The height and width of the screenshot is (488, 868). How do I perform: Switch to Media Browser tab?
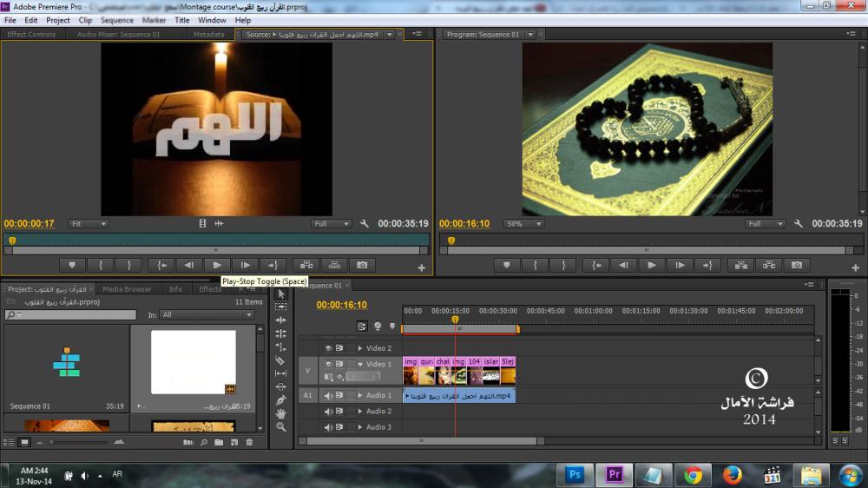tap(126, 289)
